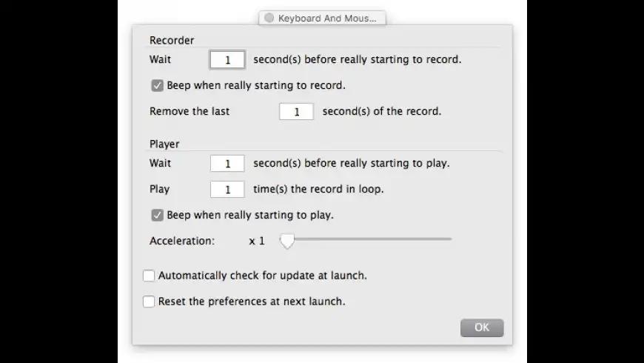Click the gray circle in the title bar
This screenshot has width=644, height=363.
(269, 18)
